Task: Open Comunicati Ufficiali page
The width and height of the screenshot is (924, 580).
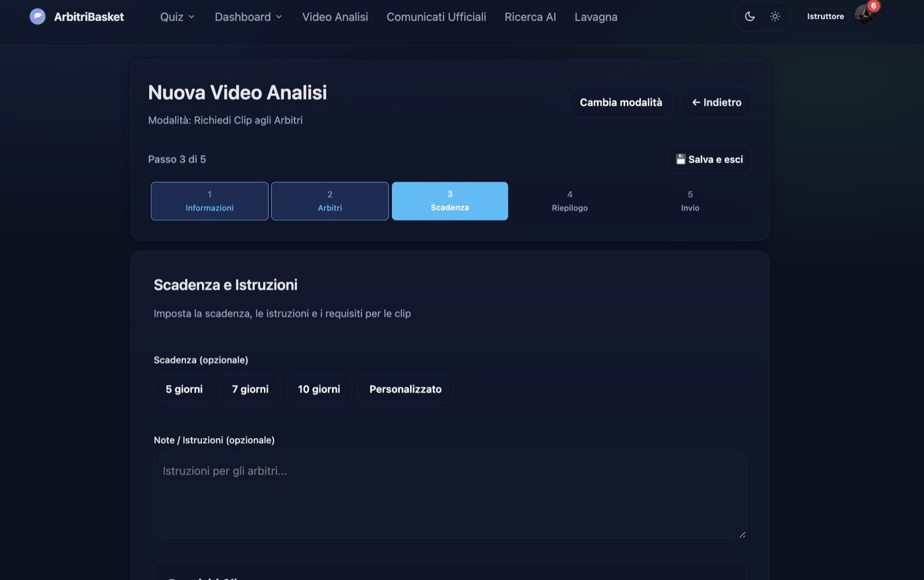Action: tap(436, 17)
